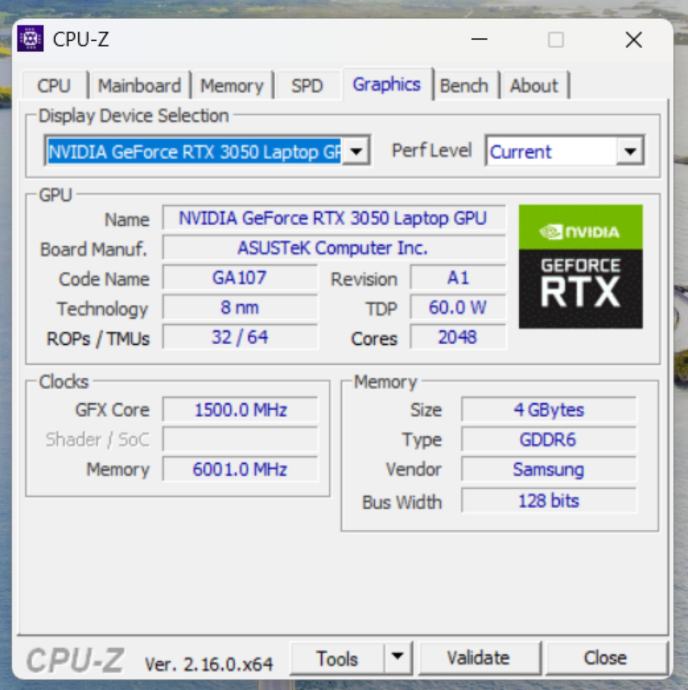
Task: Click the Vendor value 'Samsung'
Action: point(548,470)
